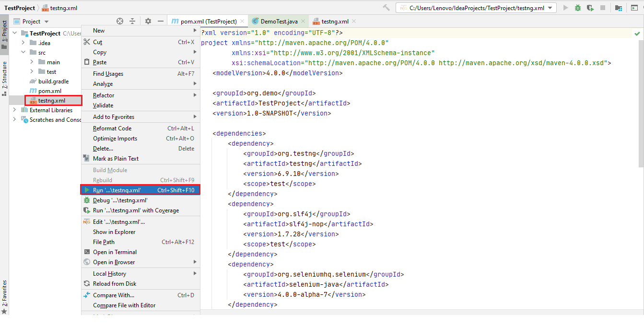
Task: Click Run with Coverage toolbar icon
Action: pyautogui.click(x=590, y=8)
